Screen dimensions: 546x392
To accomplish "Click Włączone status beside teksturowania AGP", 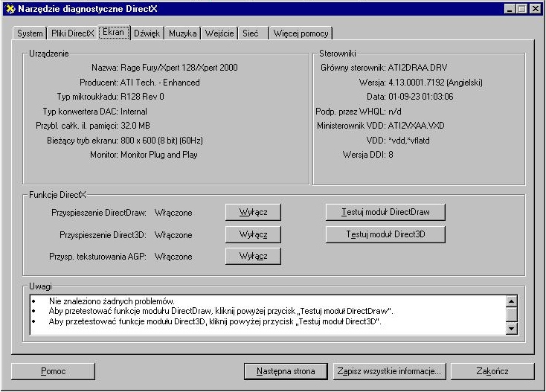I will (x=173, y=257).
